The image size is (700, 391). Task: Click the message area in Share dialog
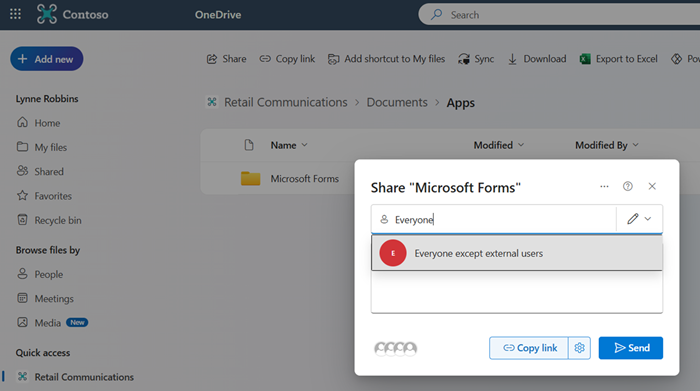[x=517, y=291]
